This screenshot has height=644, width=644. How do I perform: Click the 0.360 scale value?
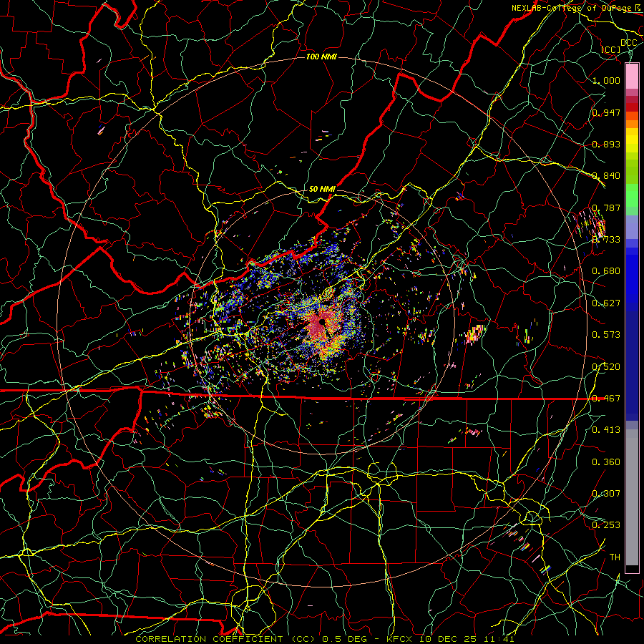[x=606, y=462]
